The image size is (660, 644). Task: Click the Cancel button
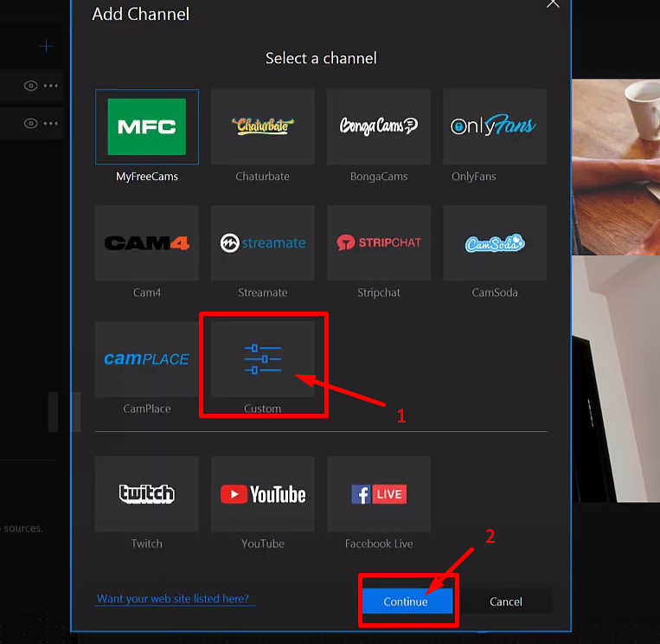505,602
